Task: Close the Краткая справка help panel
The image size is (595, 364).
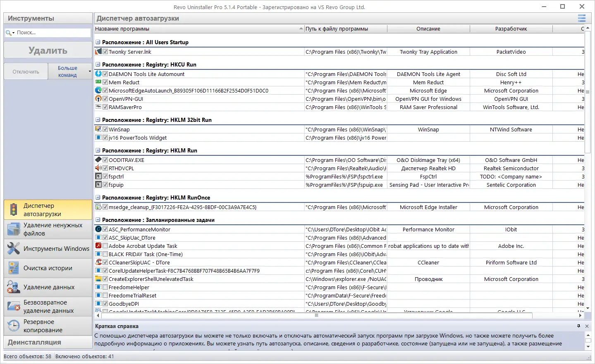Action: pos(587,326)
